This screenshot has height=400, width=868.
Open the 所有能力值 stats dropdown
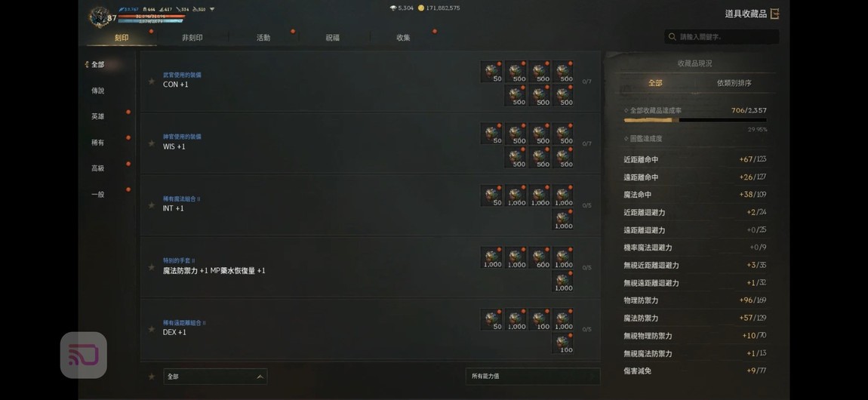[533, 376]
